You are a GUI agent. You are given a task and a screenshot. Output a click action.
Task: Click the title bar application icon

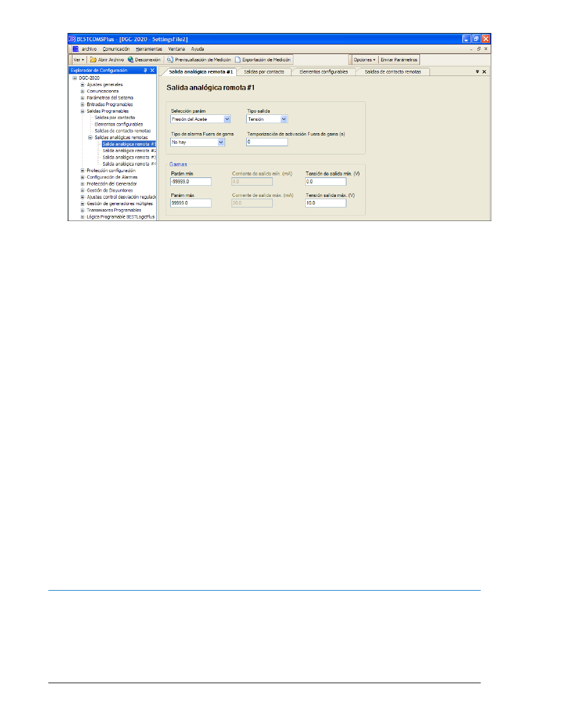coord(72,39)
